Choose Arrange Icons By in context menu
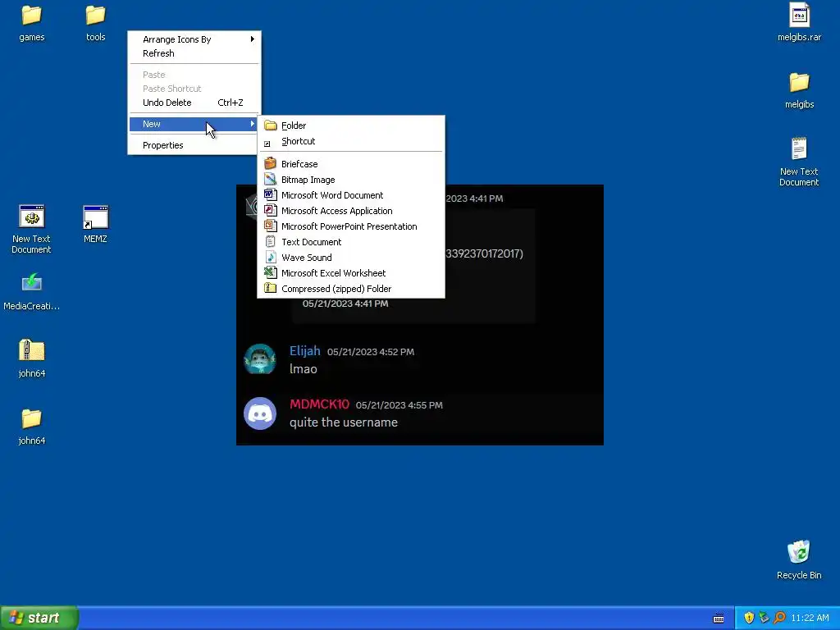Screen dimensions: 840x630 tap(194, 39)
